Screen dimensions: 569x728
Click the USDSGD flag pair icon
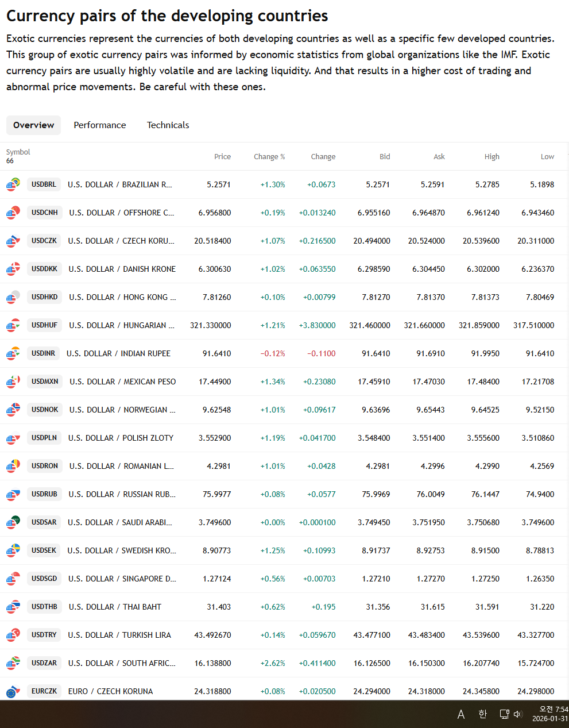click(13, 579)
